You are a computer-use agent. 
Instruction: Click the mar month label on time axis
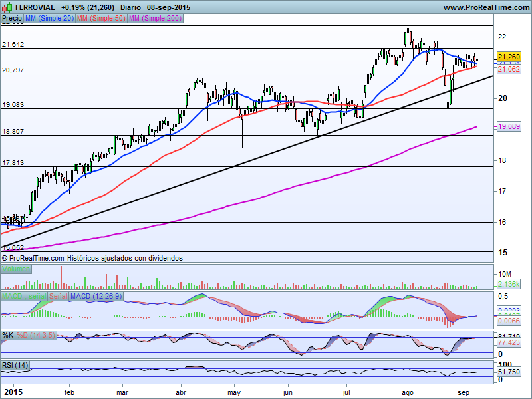(x=122, y=392)
